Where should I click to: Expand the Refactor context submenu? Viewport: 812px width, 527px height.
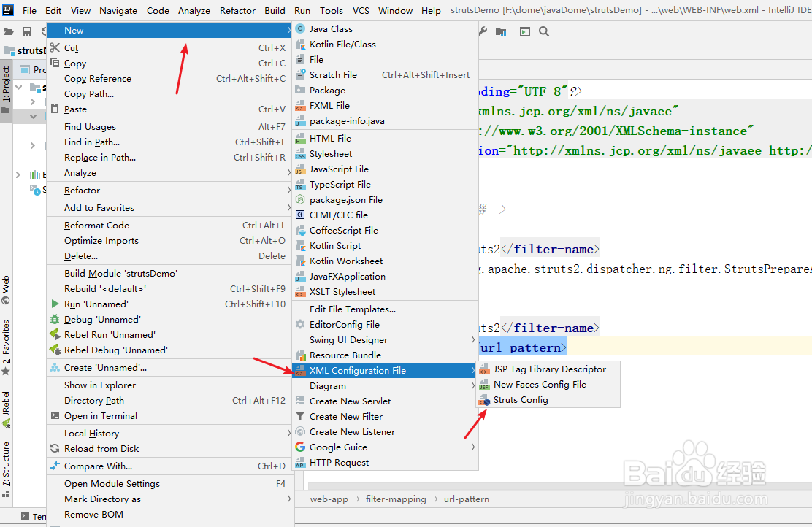(x=170, y=191)
